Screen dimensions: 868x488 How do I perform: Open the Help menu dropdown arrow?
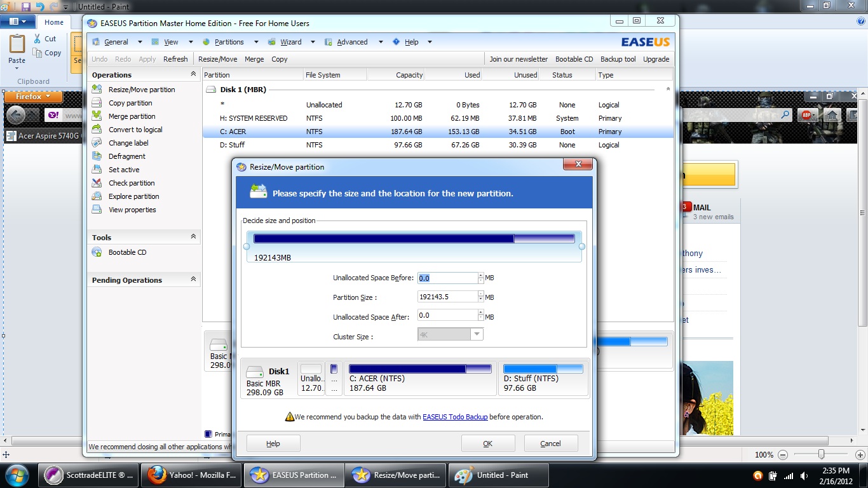pyautogui.click(x=430, y=42)
